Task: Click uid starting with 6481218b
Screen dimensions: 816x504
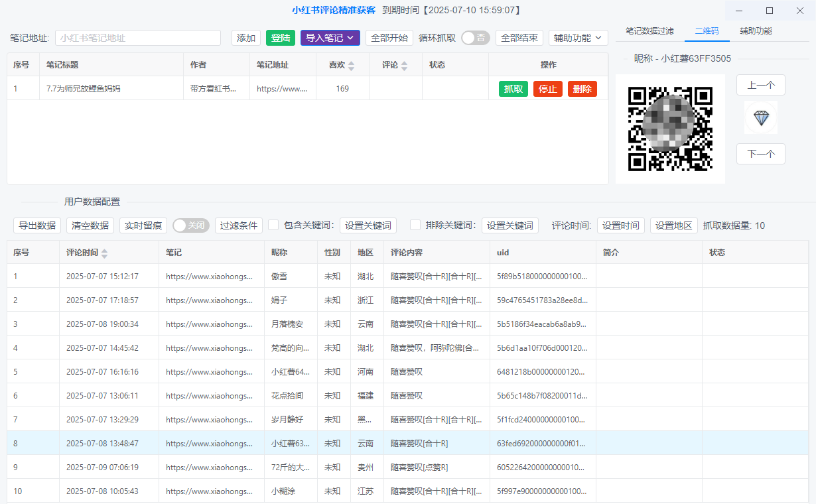Action: coord(542,372)
